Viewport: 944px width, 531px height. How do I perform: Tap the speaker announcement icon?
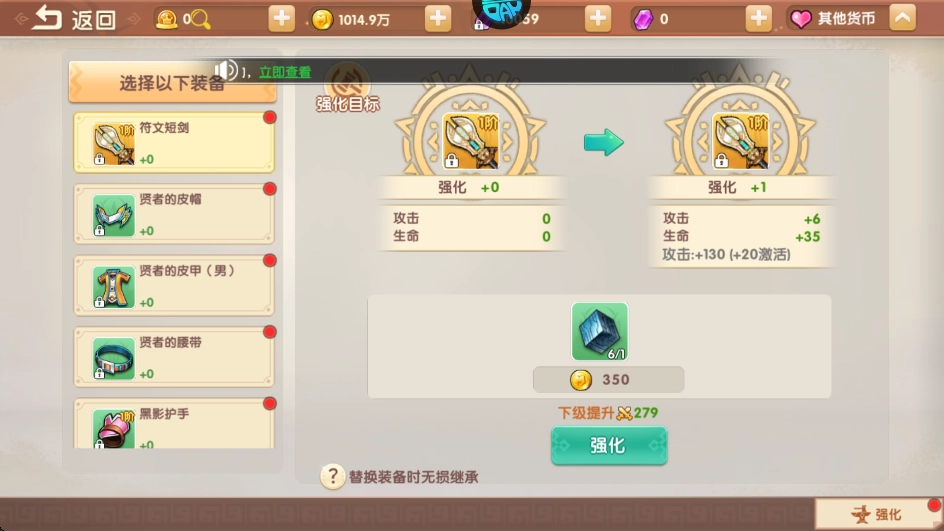click(x=226, y=71)
